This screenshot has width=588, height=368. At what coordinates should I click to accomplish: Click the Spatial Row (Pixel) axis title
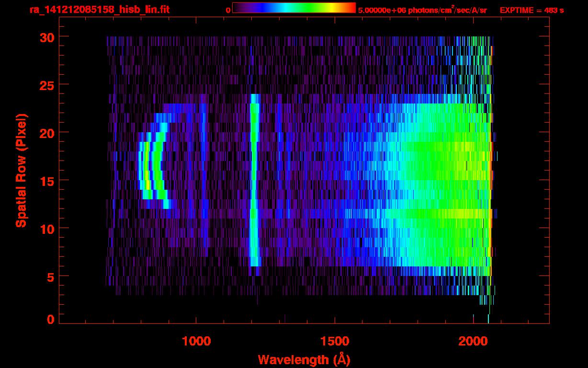(x=22, y=171)
